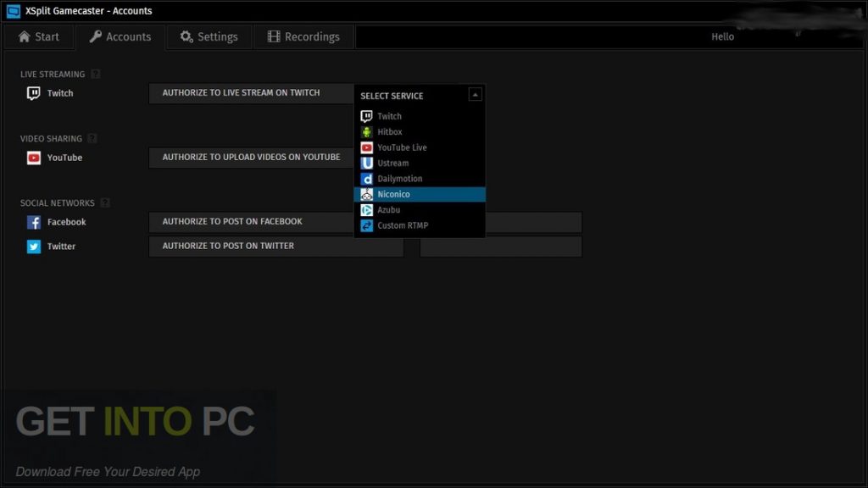Authorize to post on Twitter
The height and width of the screenshot is (488, 868).
(276, 246)
